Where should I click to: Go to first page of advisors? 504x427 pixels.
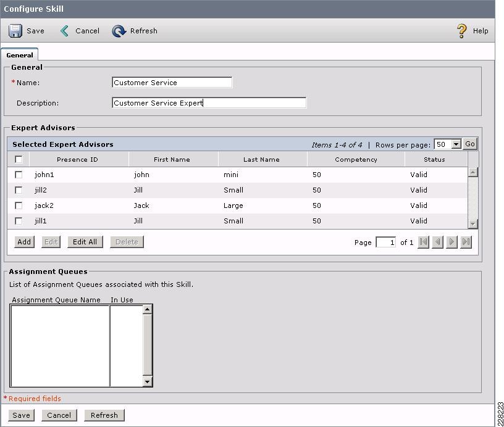(423, 242)
